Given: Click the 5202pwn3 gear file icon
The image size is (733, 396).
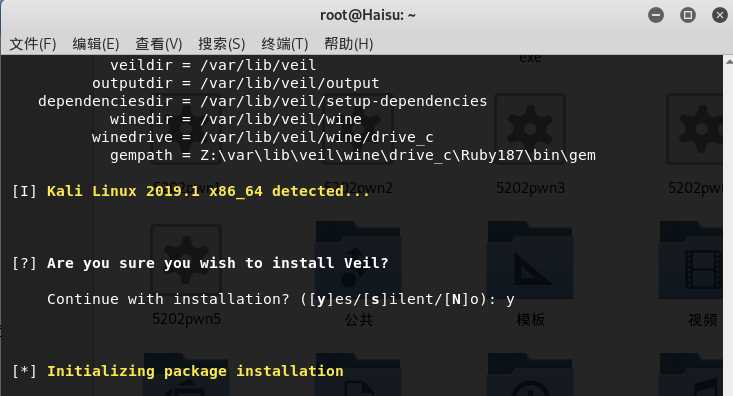Looking at the screenshot, I should pos(530,129).
